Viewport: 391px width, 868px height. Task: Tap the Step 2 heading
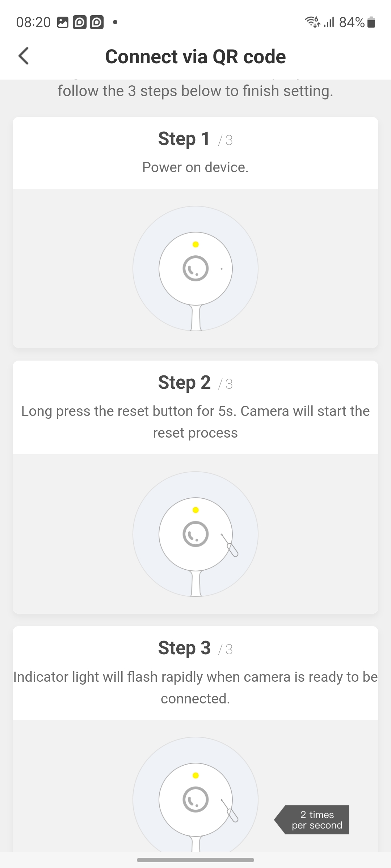pyautogui.click(x=184, y=383)
